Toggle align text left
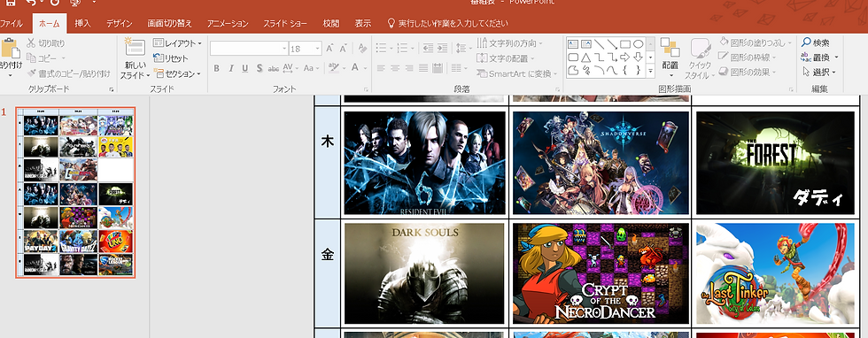 click(381, 68)
